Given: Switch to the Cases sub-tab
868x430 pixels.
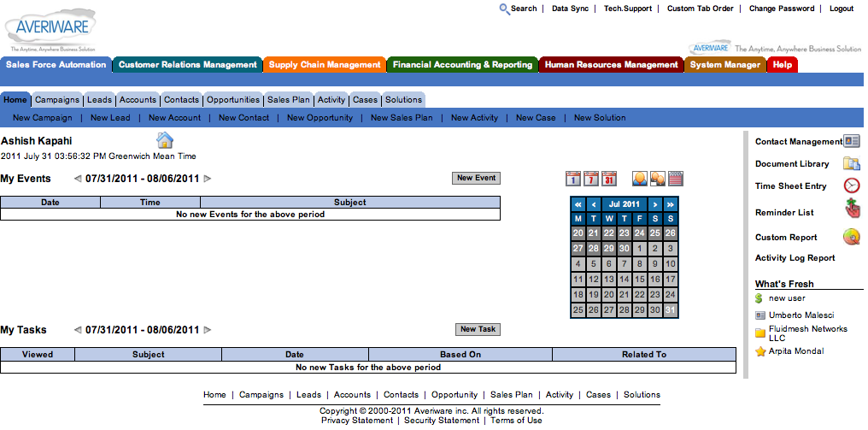Looking at the screenshot, I should point(366,100).
